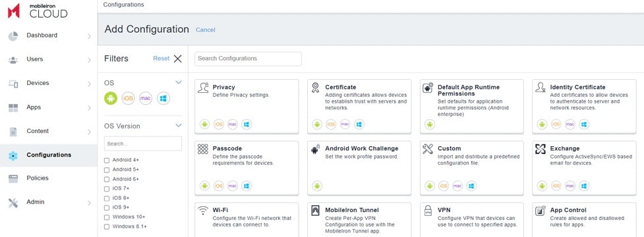
Task: Toggle the Android OS filter icon
Action: [111, 98]
